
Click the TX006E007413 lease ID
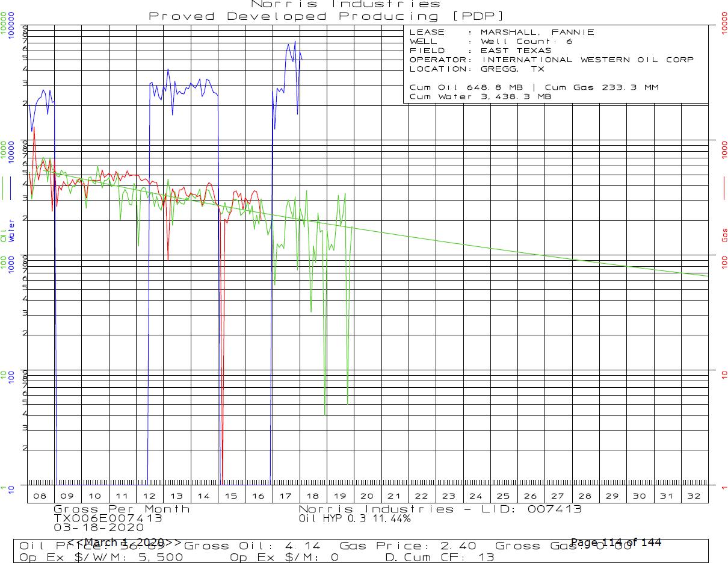[108, 518]
